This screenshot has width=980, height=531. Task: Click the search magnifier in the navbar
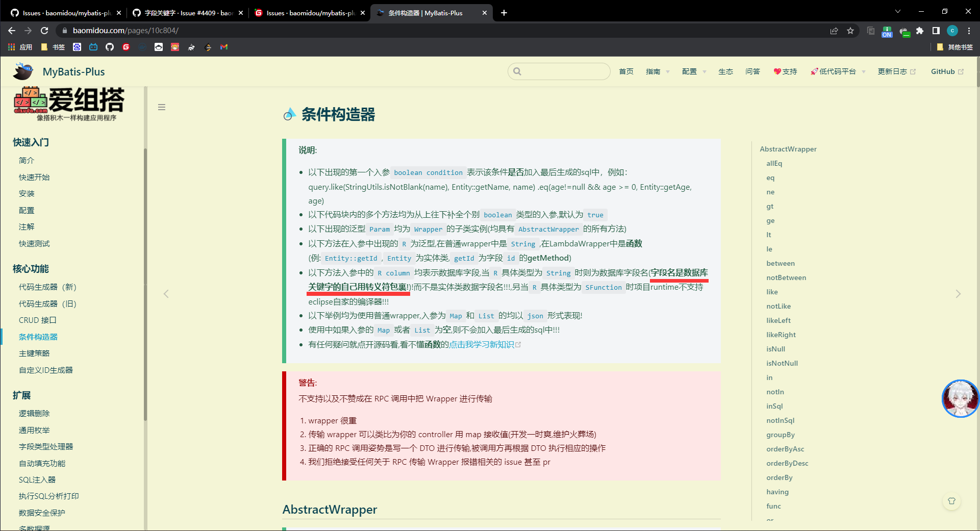517,71
